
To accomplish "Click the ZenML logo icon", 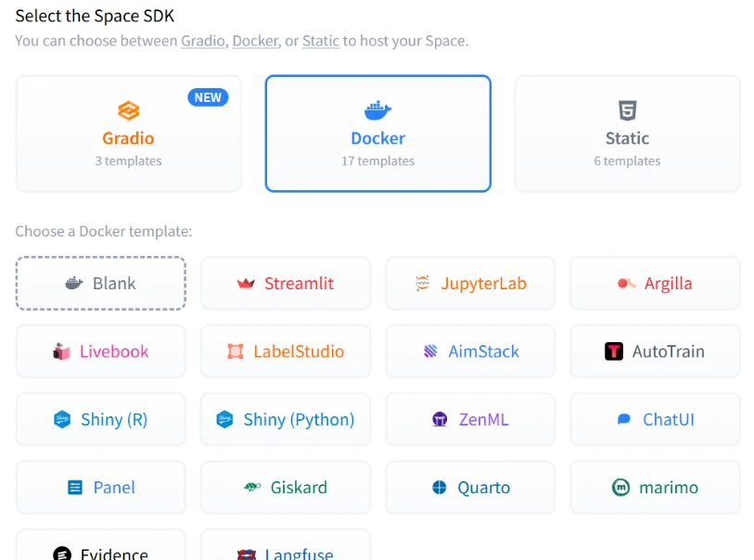I will tap(440, 419).
